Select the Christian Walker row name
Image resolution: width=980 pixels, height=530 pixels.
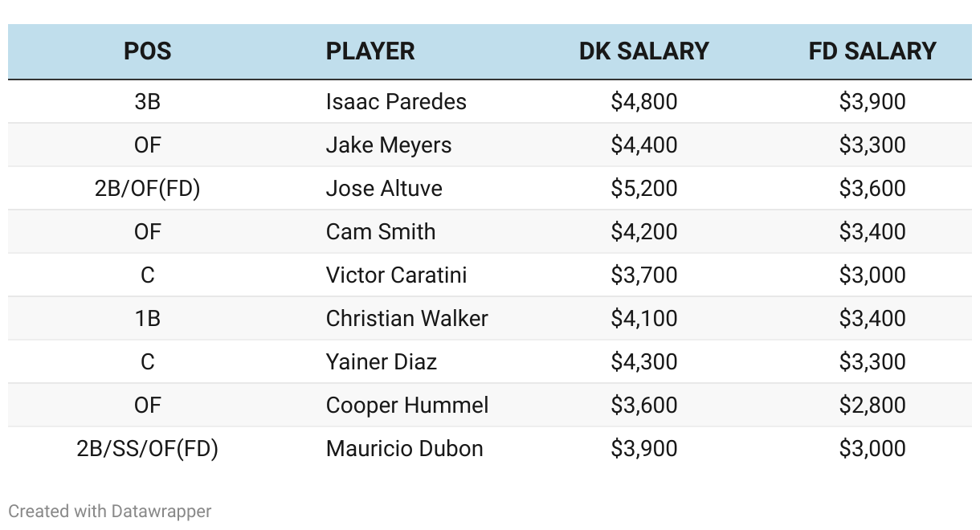click(407, 319)
